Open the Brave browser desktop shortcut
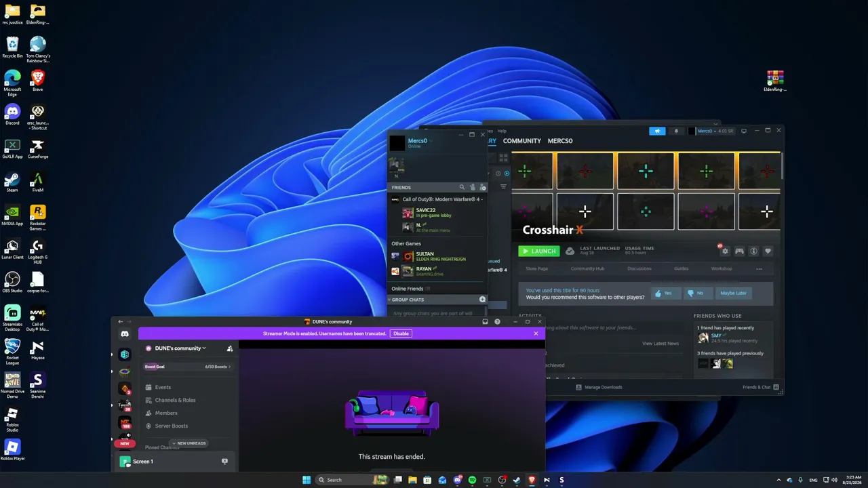Image resolution: width=868 pixels, height=488 pixels. [x=37, y=81]
